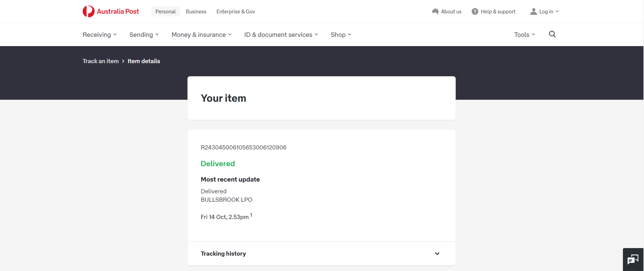Open the Tools dropdown
644x271 pixels.
[x=524, y=35]
